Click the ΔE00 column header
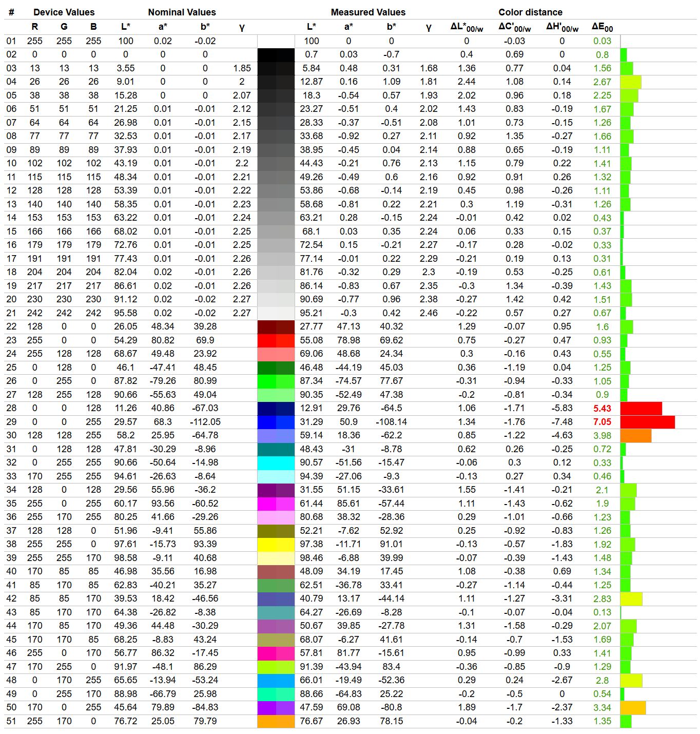 tap(602, 27)
